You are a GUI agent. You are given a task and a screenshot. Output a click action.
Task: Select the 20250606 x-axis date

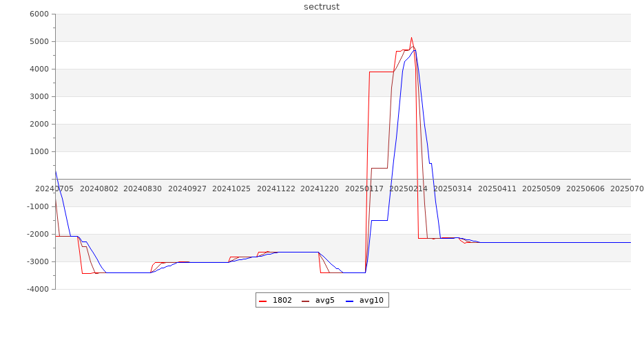tap(585, 188)
